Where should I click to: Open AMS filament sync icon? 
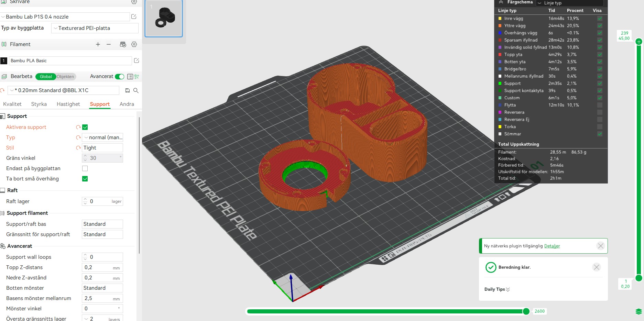123,44
